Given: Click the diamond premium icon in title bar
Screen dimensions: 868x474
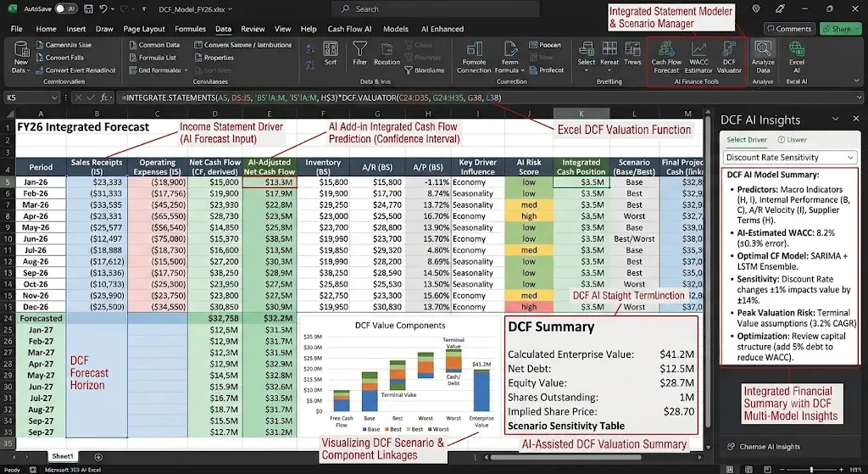Looking at the screenshot, I should click(x=756, y=8).
